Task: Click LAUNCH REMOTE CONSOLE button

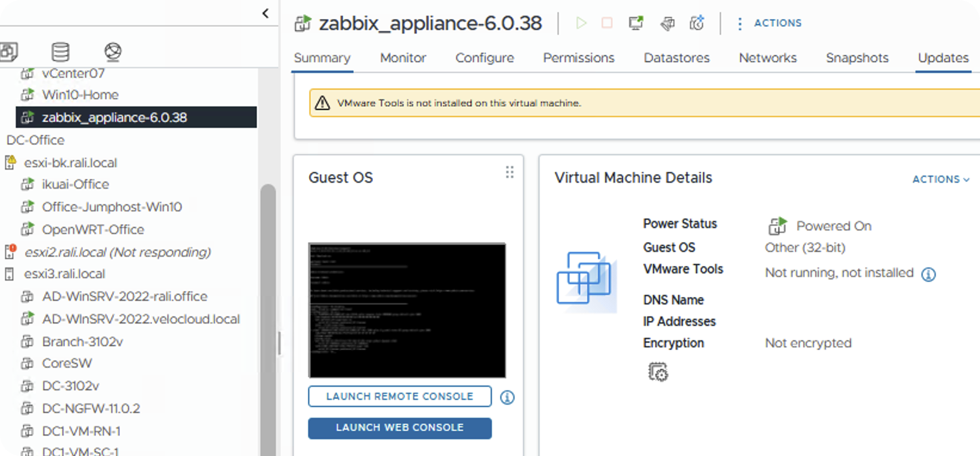Action: [400, 396]
